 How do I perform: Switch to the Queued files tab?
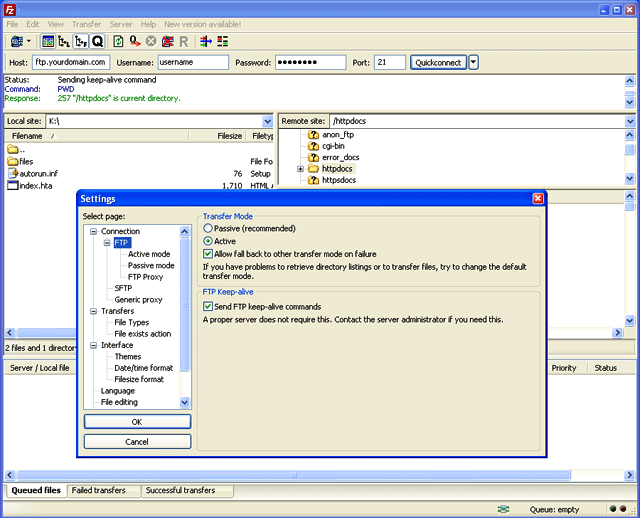[x=36, y=490]
